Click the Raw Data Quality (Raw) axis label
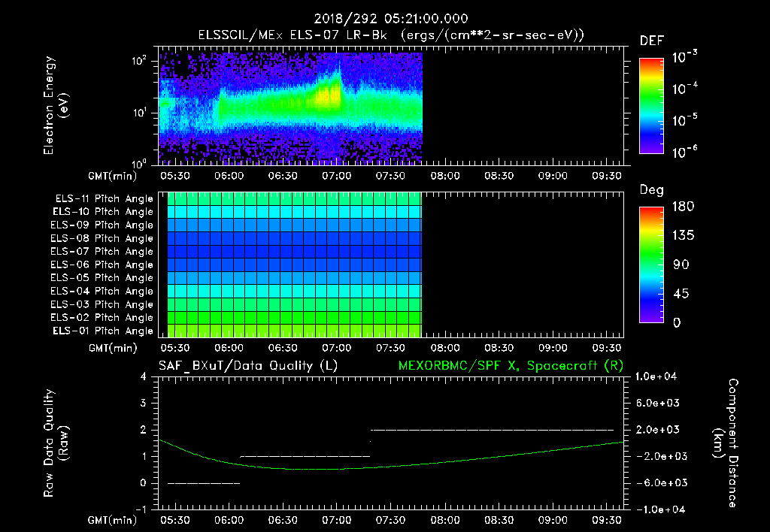770x532 pixels. point(56,443)
